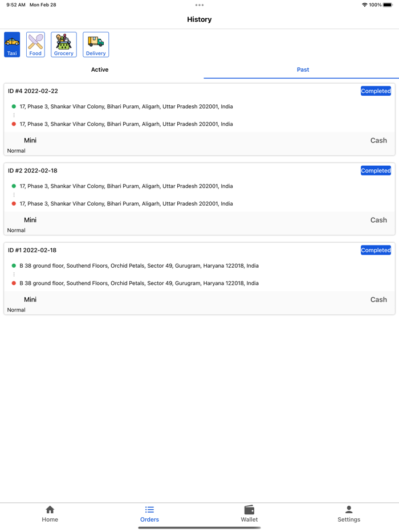Open the Grocery category
This screenshot has height=532, width=399.
tap(64, 44)
